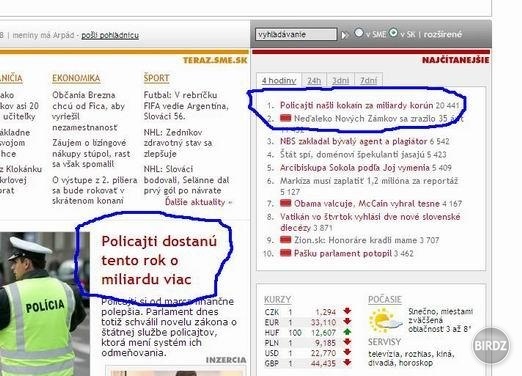This screenshot has height=376, width=522.
Task: Open 'Arcibiskupa Sokola podľa Joj vymenia'
Action: coord(354,167)
